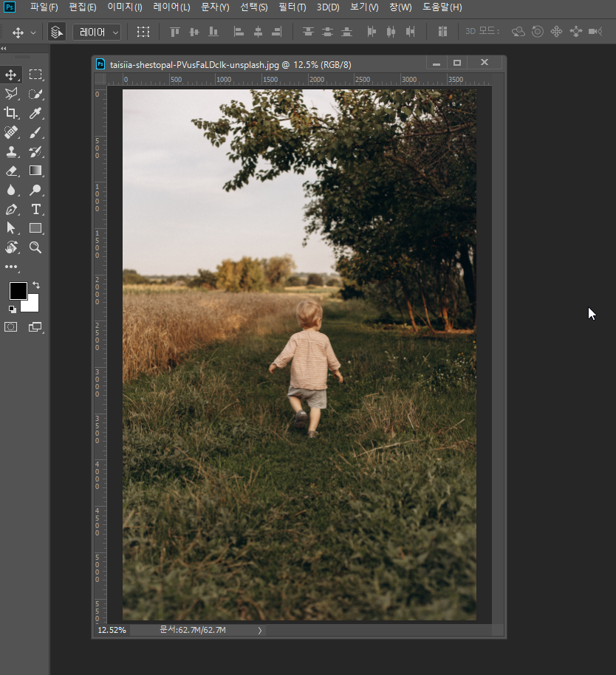This screenshot has height=675, width=616.
Task: Distribute vertical centers
Action: 327,32
